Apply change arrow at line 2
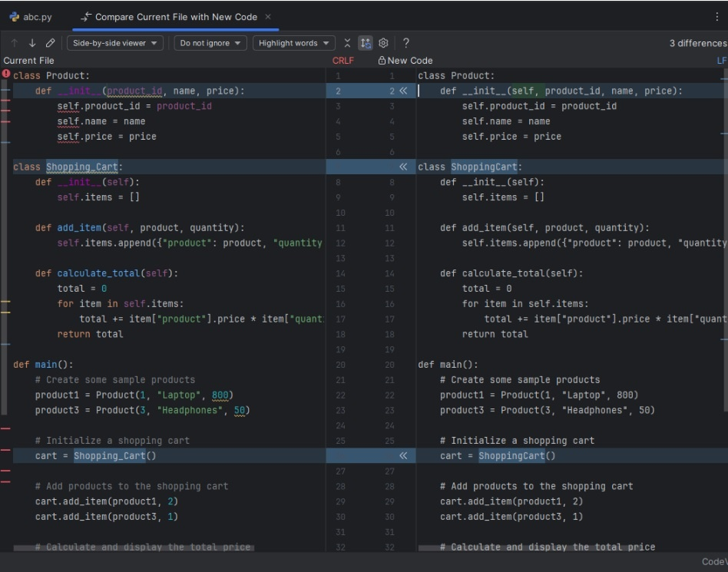This screenshot has height=572, width=728. (x=403, y=91)
